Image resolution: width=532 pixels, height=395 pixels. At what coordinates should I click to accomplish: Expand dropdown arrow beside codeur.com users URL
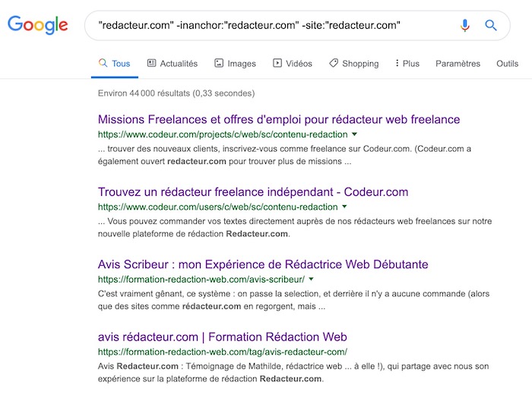pos(344,207)
